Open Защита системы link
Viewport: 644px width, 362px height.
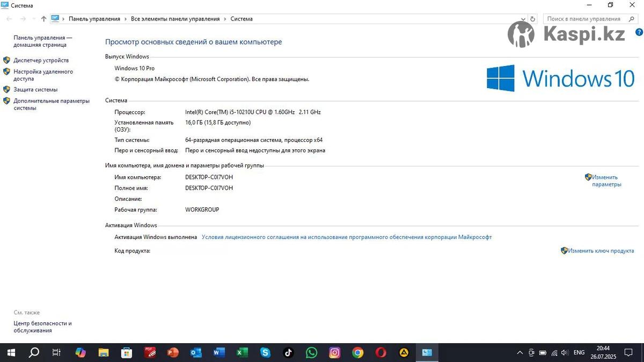35,90
